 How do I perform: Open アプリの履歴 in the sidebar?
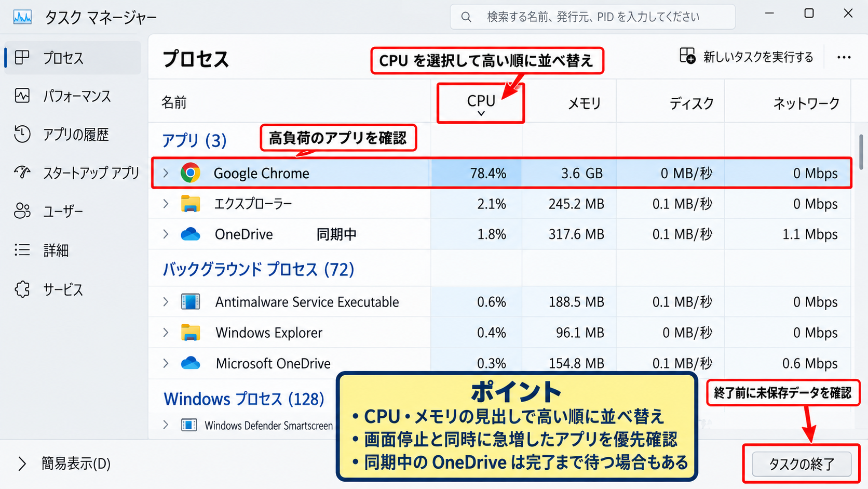click(73, 135)
